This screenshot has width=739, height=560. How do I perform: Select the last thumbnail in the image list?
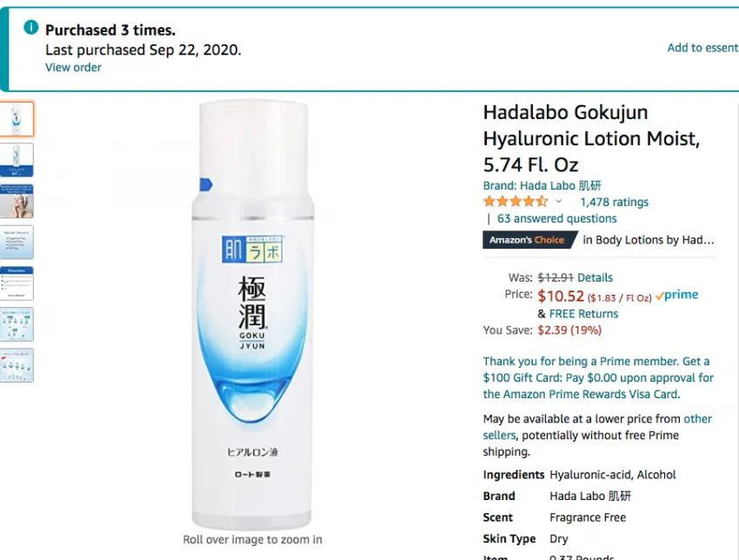tap(17, 365)
